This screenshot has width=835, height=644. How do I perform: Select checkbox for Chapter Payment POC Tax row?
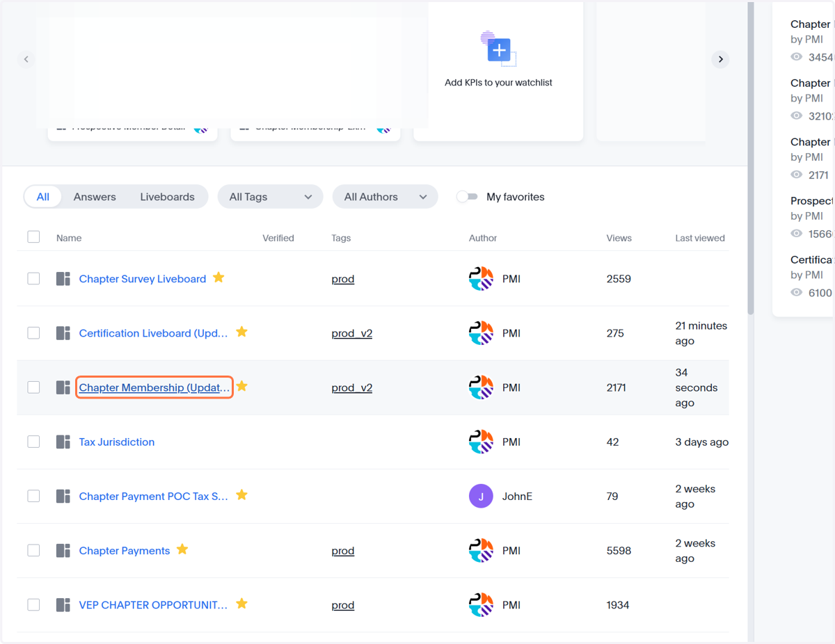coord(33,495)
